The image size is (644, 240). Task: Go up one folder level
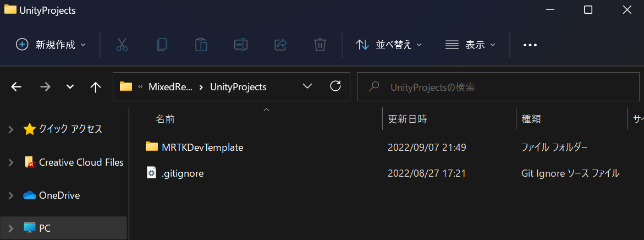(x=96, y=87)
